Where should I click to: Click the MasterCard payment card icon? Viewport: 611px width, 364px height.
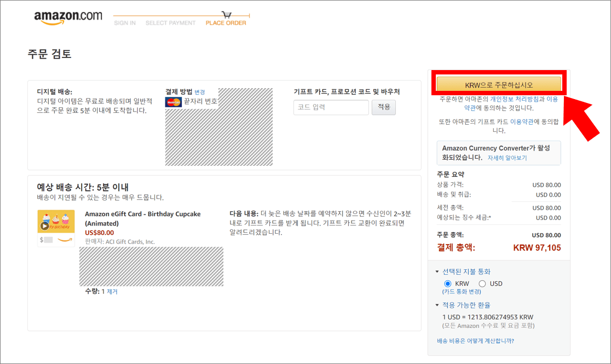[x=174, y=102]
